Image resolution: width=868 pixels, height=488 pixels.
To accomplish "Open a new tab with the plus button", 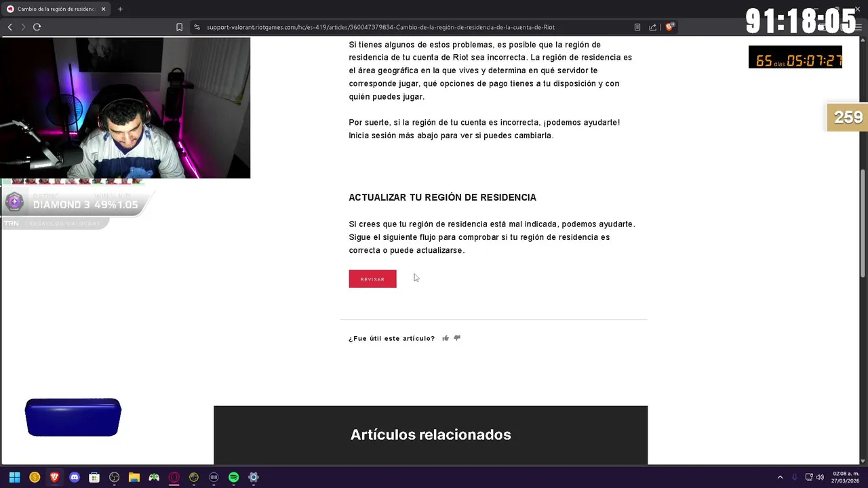I will coord(120,9).
